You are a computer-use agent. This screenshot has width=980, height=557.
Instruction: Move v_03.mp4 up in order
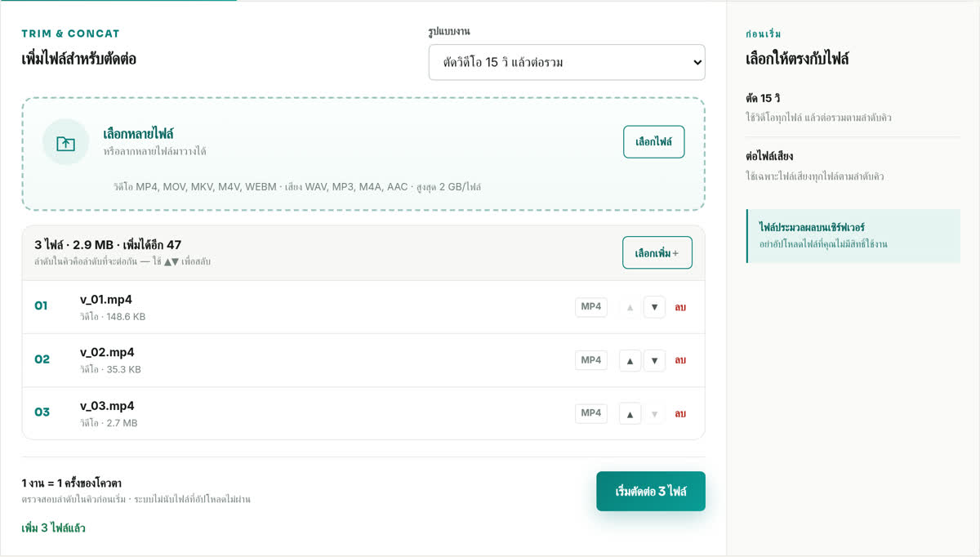coord(630,413)
